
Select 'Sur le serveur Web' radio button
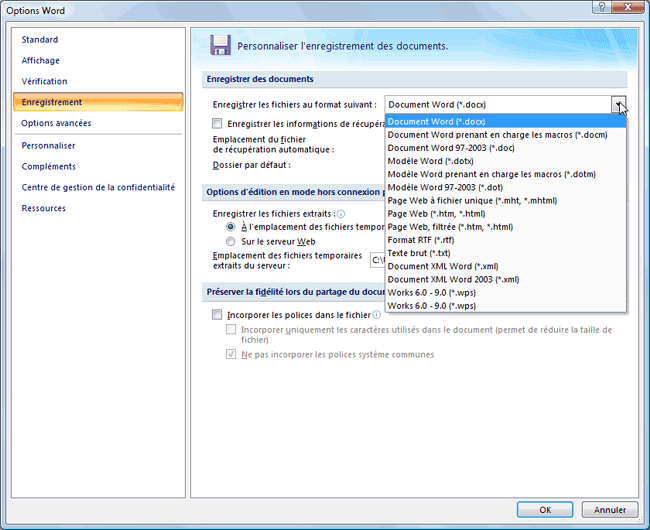232,241
